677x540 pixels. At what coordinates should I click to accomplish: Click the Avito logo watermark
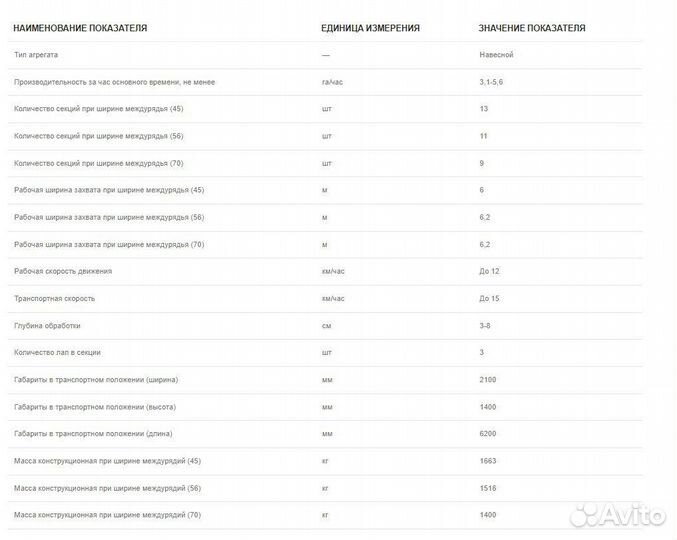615,512
